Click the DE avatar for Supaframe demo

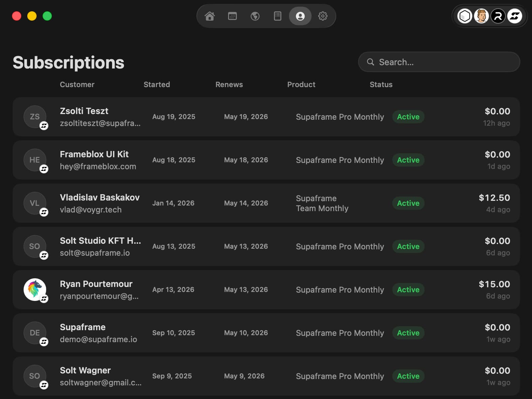(35, 333)
